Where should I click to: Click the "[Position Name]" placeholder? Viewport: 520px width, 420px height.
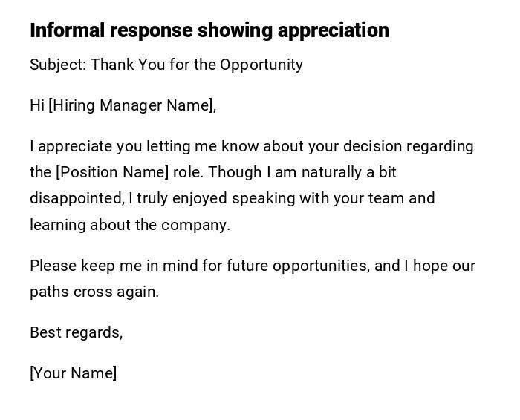(112, 172)
